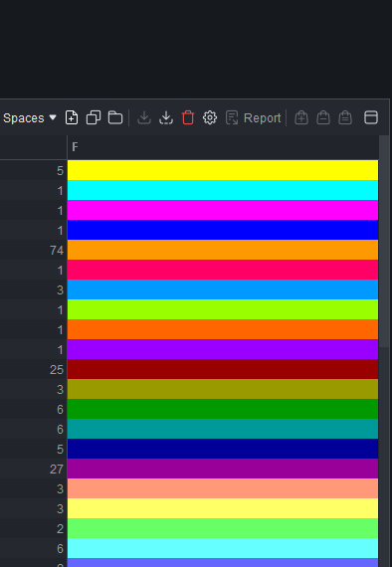
Task: Click the count 1 beside magenta swatch
Action: [x=61, y=211]
